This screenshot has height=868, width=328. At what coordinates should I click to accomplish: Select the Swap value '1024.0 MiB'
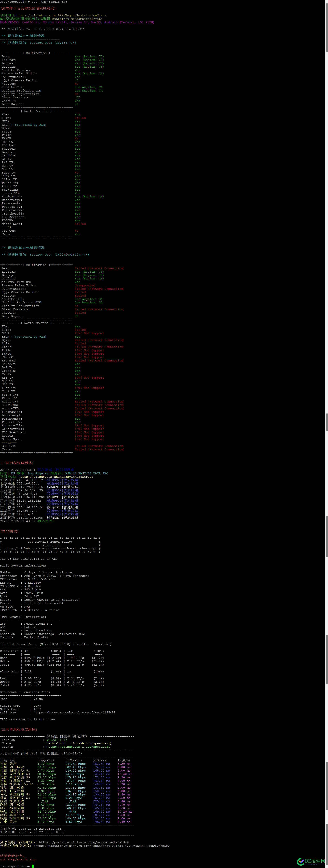coord(33,593)
